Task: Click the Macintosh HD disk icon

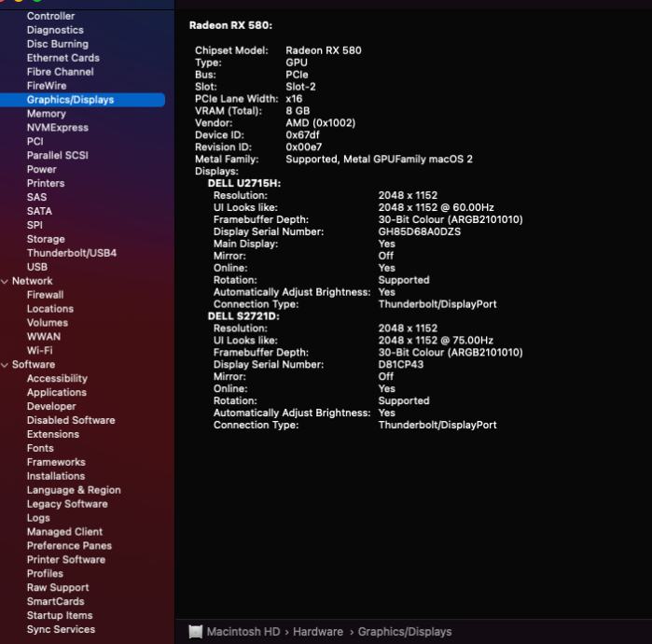Action: click(196, 632)
